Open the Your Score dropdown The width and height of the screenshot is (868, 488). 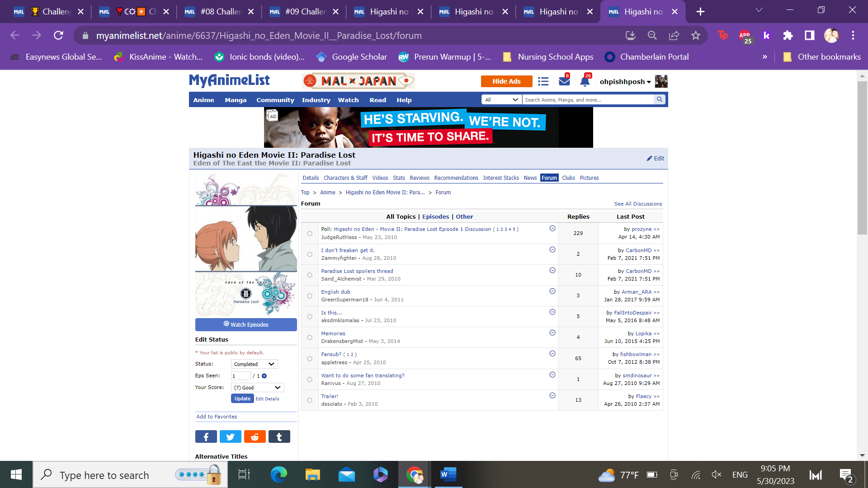257,388
